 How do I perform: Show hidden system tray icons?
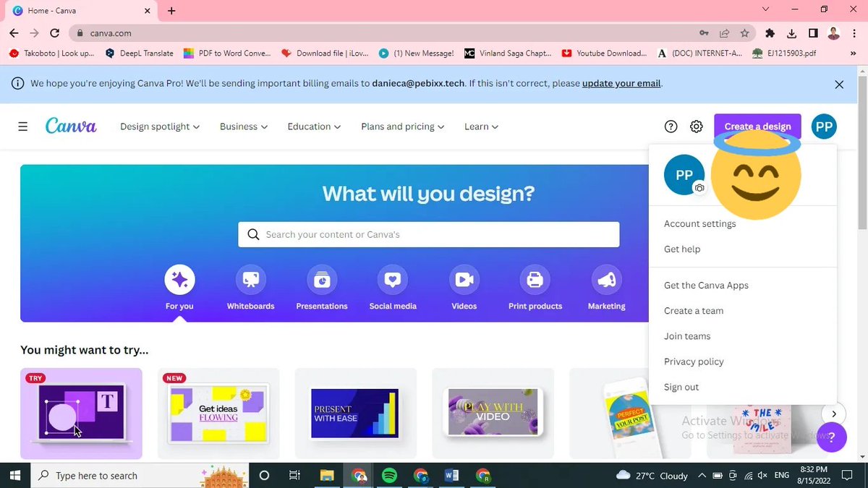(702, 475)
